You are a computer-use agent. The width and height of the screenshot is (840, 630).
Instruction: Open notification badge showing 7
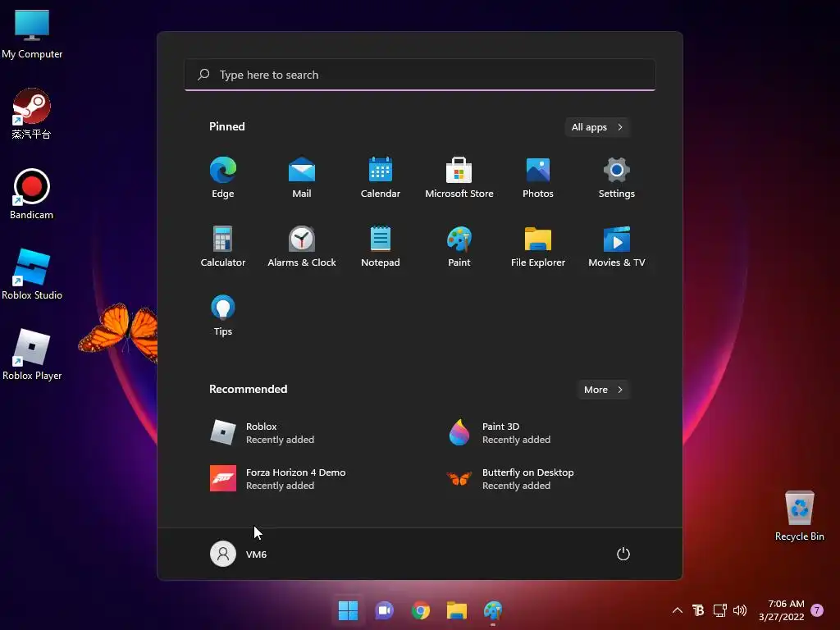tap(817, 610)
